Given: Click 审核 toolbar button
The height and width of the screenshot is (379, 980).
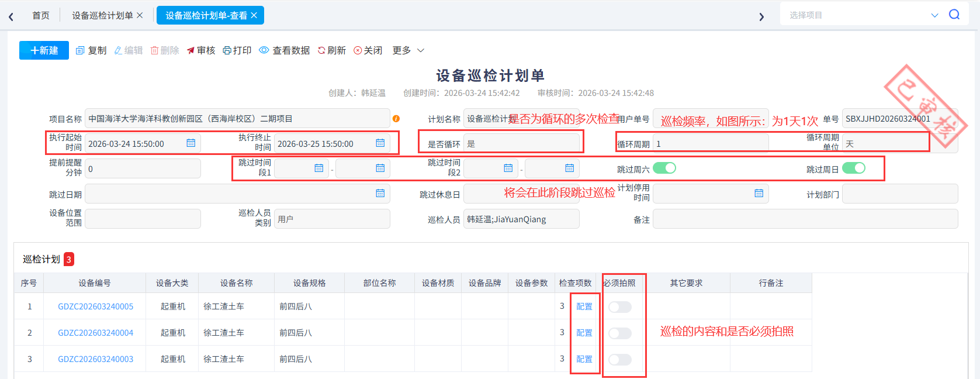Looking at the screenshot, I should 201,50.
